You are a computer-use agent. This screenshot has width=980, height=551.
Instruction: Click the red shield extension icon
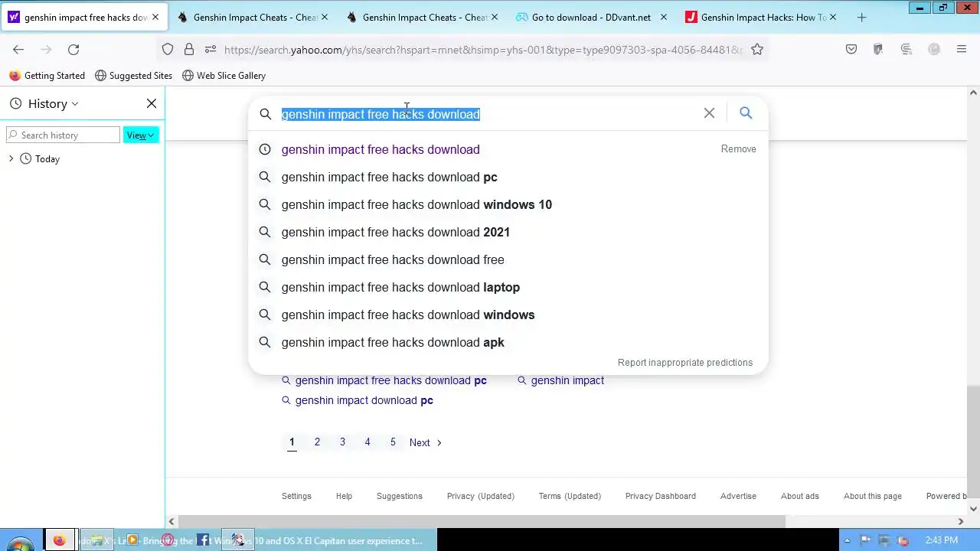(x=878, y=49)
